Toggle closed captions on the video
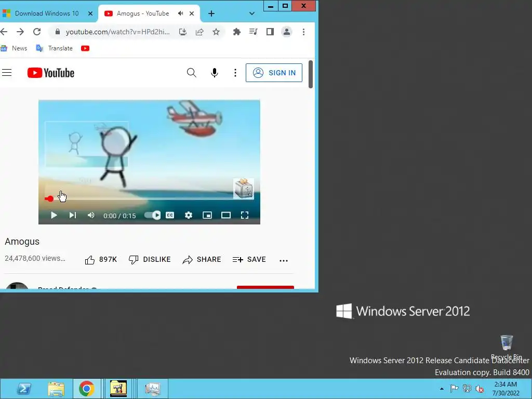The width and height of the screenshot is (532, 399). coord(170,215)
